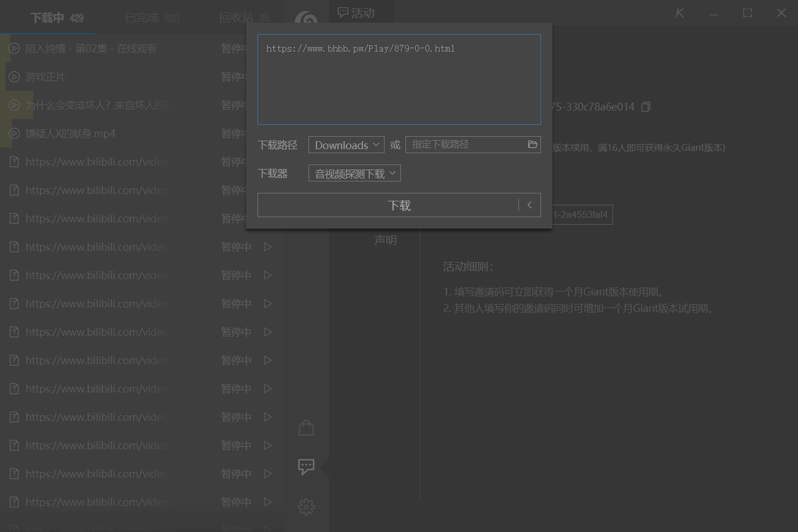Viewport: 798px width, 532px height.
Task: Copy the code ending in 330c78a6e014
Action: [x=645, y=107]
